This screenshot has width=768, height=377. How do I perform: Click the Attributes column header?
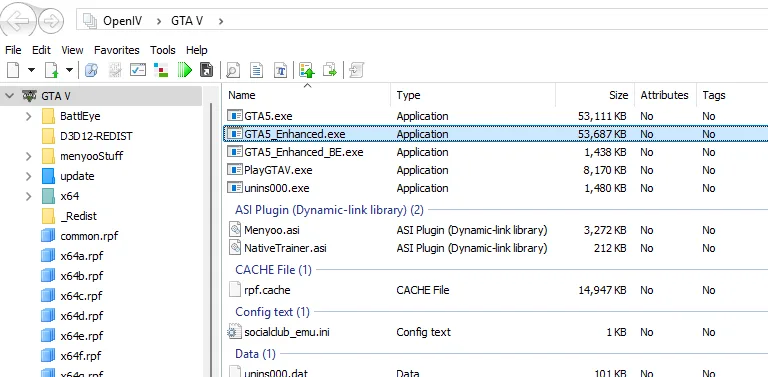(665, 95)
